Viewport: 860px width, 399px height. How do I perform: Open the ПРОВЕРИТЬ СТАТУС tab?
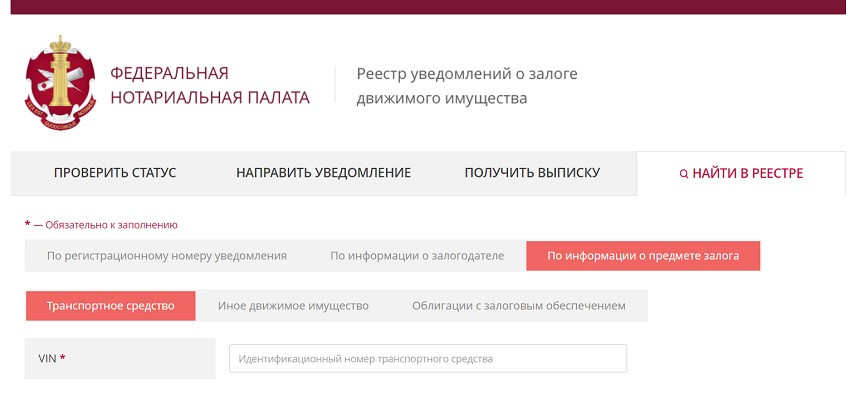[x=115, y=173]
